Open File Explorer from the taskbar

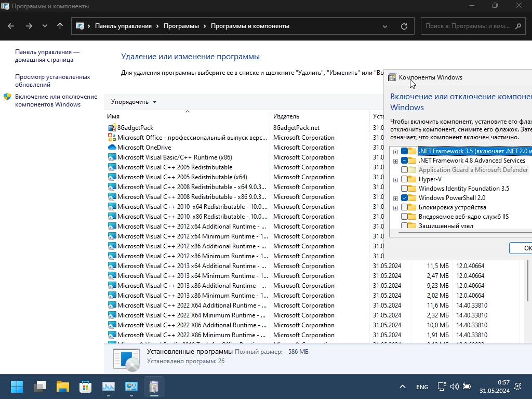pos(63,387)
